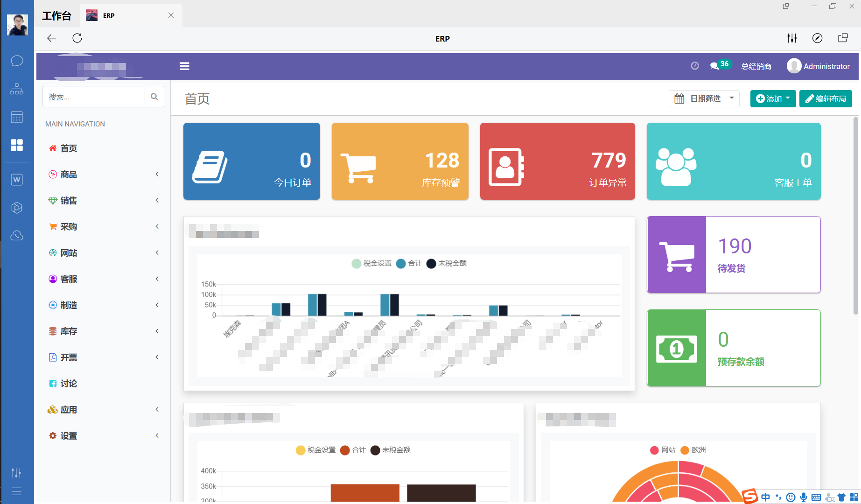This screenshot has height=504, width=861.
Task: Expand the 商品 menu
Action: (103, 175)
